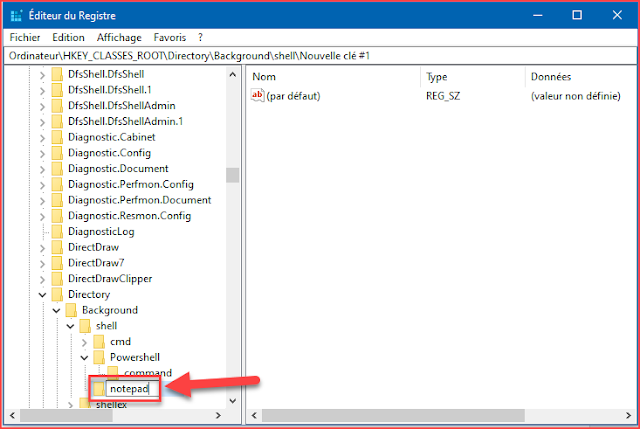Click the values pane horizontal scrollbar thumb
640x429 pixels.
[393, 416]
